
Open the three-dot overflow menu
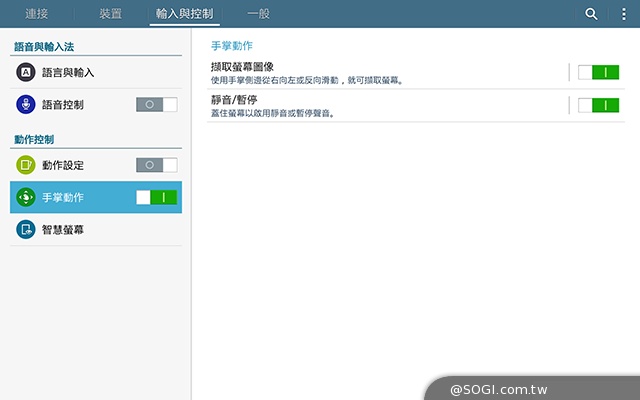click(624, 14)
